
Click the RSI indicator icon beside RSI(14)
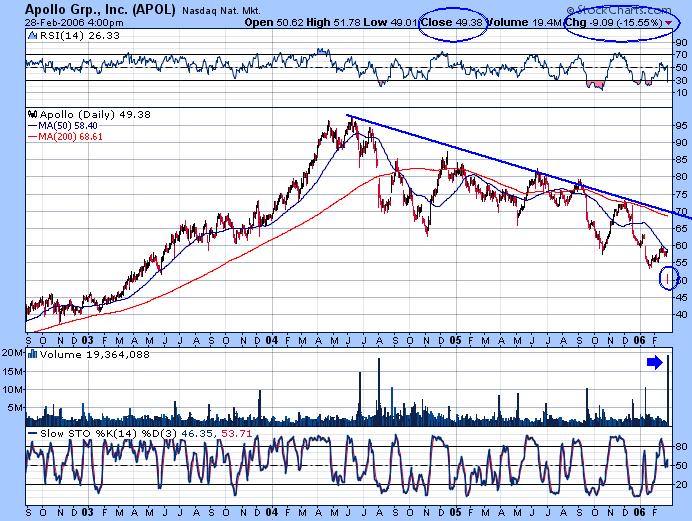pyautogui.click(x=32, y=36)
